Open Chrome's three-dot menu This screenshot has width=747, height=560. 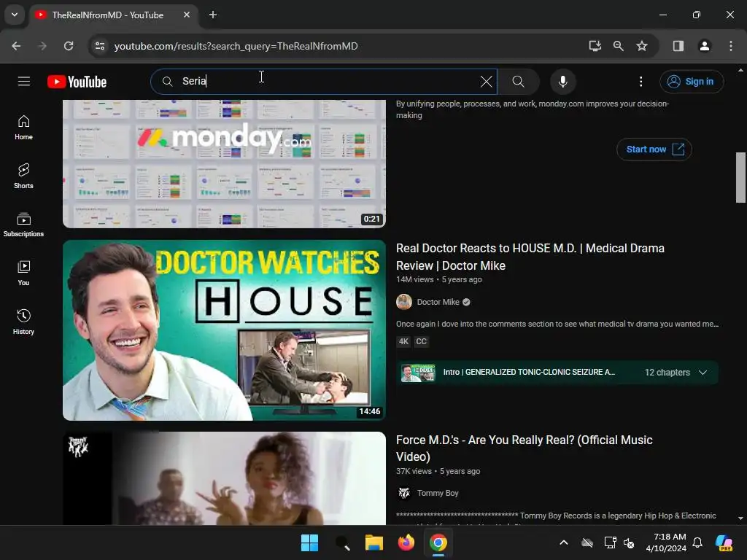click(730, 46)
